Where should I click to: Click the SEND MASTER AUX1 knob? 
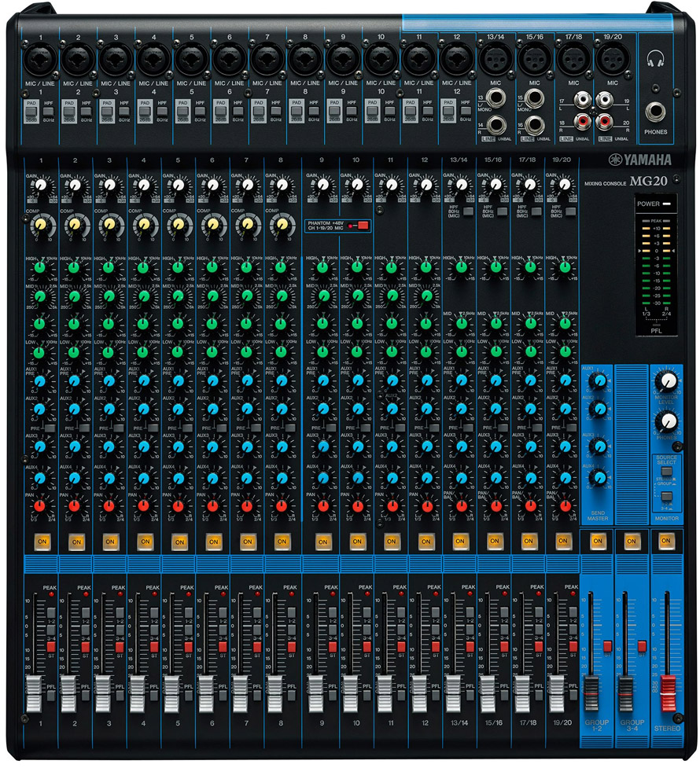[598, 380]
